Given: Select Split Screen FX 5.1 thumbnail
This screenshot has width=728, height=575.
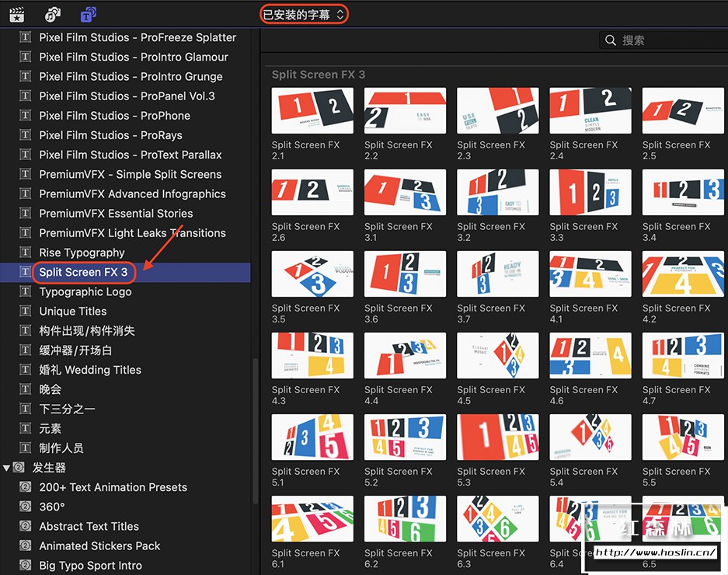Looking at the screenshot, I should (x=312, y=437).
